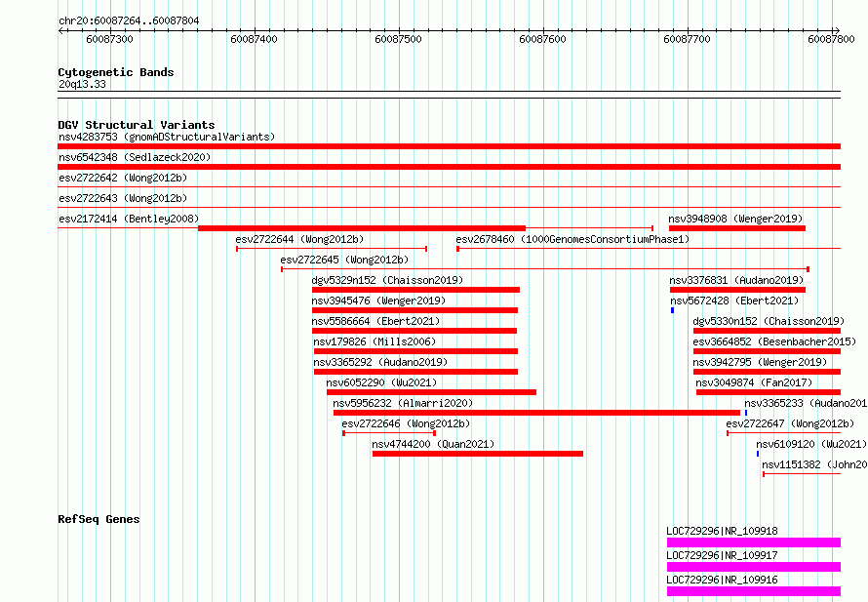Click the thin red line of esv2722644

(x=332, y=249)
